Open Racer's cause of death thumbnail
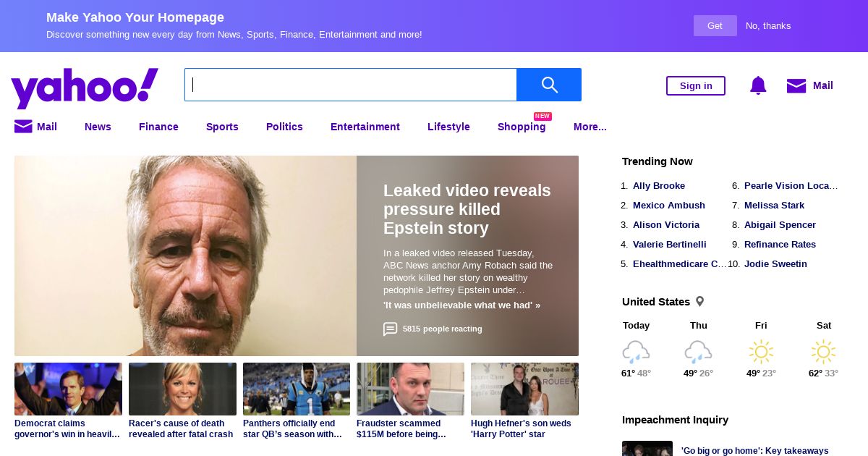Viewport: 868px width, 456px height. [182, 389]
